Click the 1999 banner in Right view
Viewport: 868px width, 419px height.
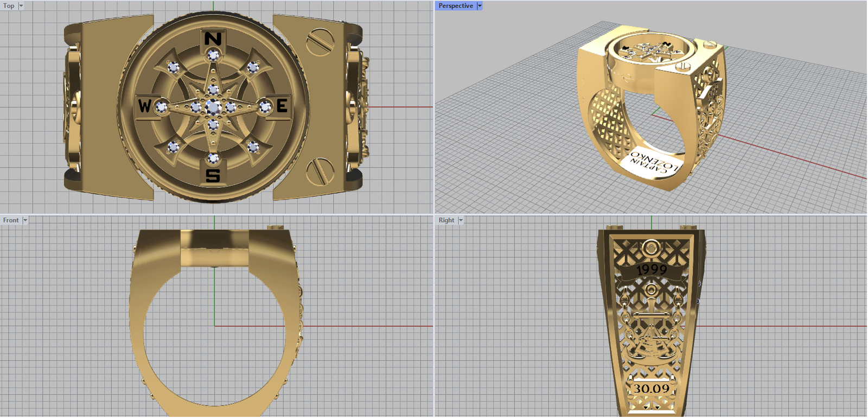pyautogui.click(x=652, y=270)
